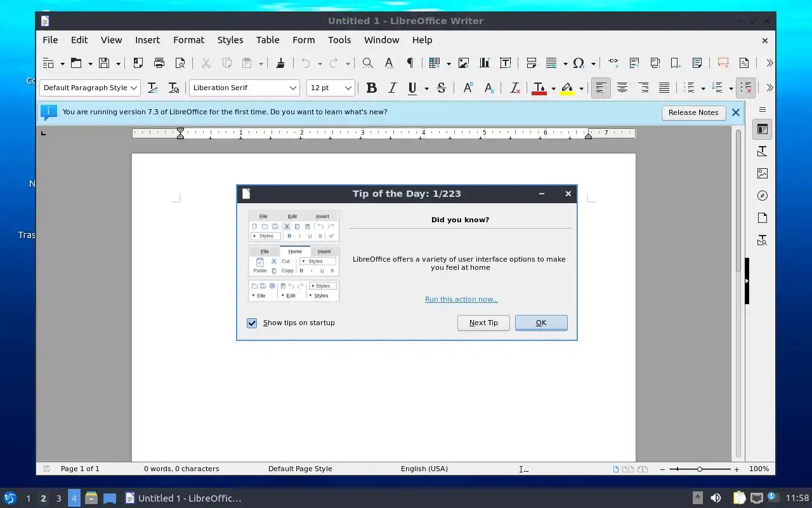
Task: Insert hyperlink toolbar icon
Action: 613,63
